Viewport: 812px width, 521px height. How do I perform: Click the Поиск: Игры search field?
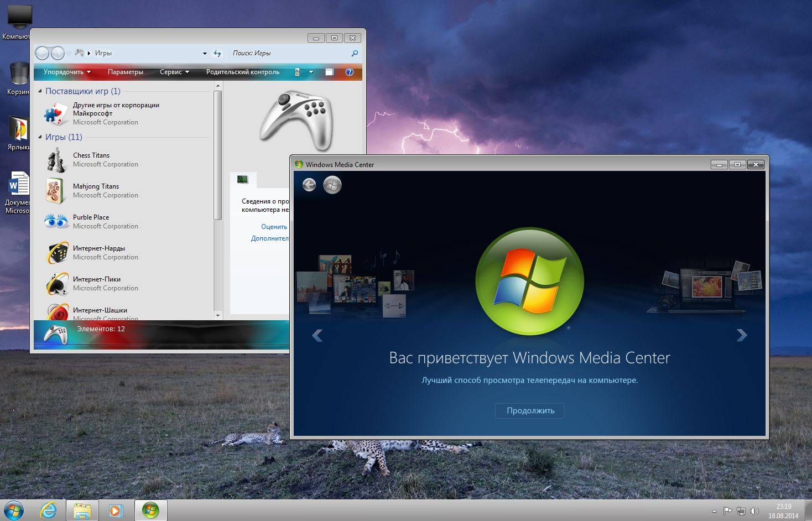coord(289,53)
